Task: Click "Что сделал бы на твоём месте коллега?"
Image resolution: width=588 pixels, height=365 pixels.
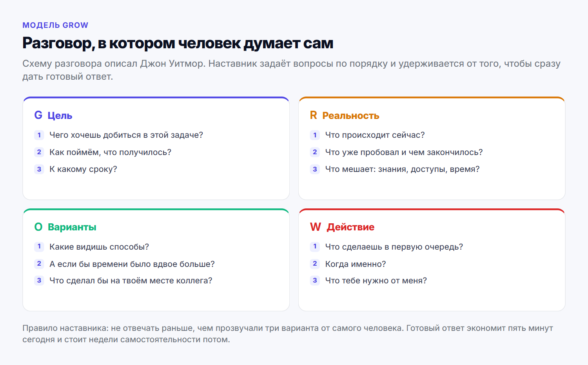Action: coord(131,281)
